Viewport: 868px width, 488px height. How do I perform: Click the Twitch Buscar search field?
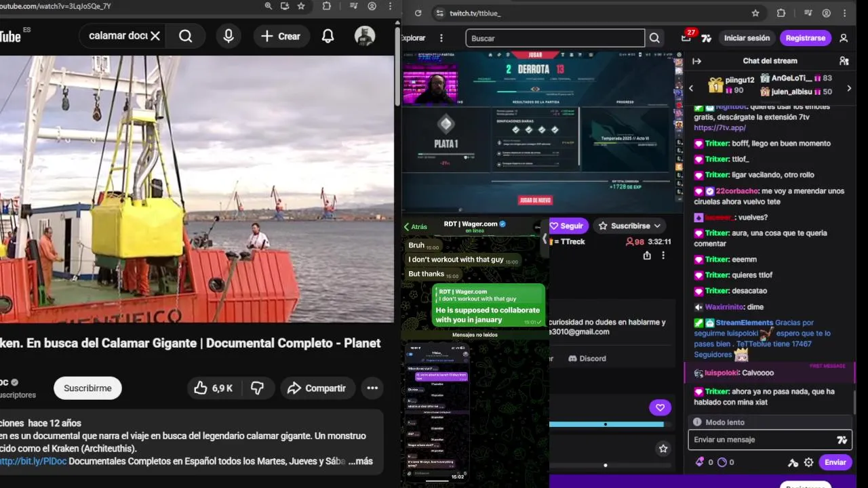coord(555,38)
